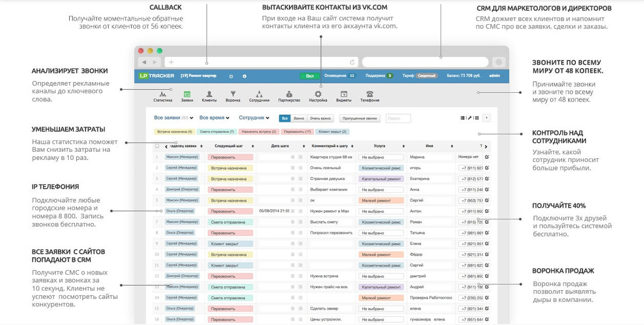Screen dimensions: 644x325
Task: Sort by the Следующий шаг column
Action: click(229, 146)
